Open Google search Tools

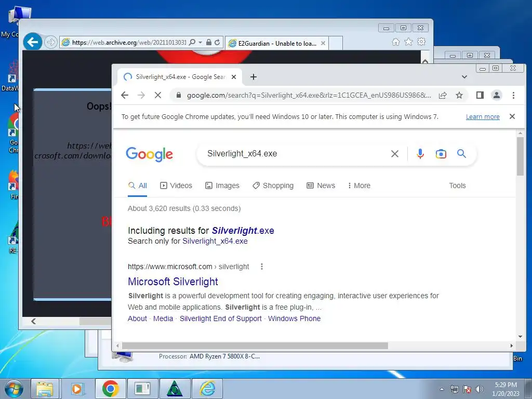(x=457, y=185)
